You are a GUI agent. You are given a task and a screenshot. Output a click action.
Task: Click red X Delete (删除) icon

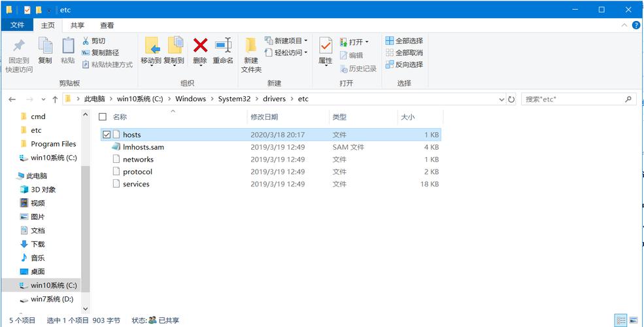tap(200, 45)
